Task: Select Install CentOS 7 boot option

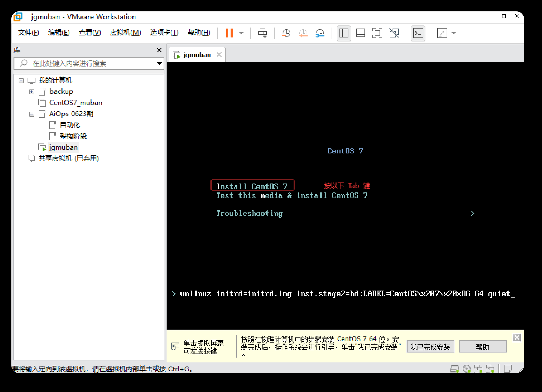Action: tap(252, 186)
